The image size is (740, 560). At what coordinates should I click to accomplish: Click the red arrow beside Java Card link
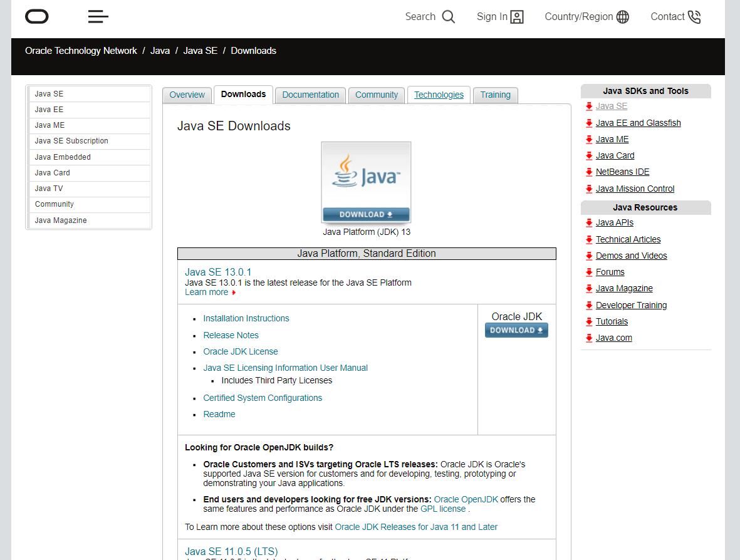(589, 156)
